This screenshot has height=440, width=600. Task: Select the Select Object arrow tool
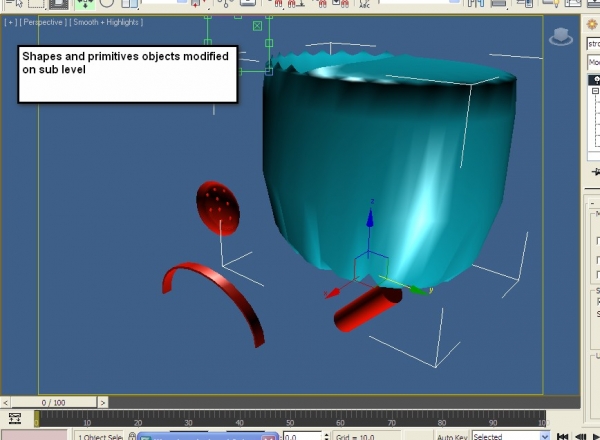(13, 3)
